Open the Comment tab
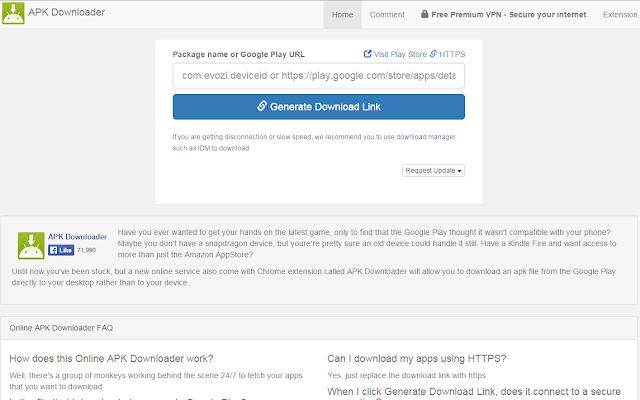This screenshot has width=640, height=400. tap(387, 15)
